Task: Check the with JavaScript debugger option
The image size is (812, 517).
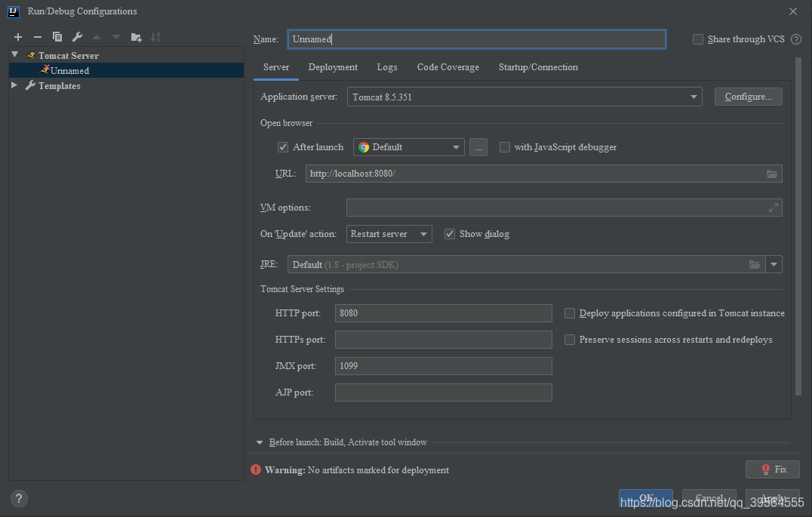Action: tap(504, 146)
